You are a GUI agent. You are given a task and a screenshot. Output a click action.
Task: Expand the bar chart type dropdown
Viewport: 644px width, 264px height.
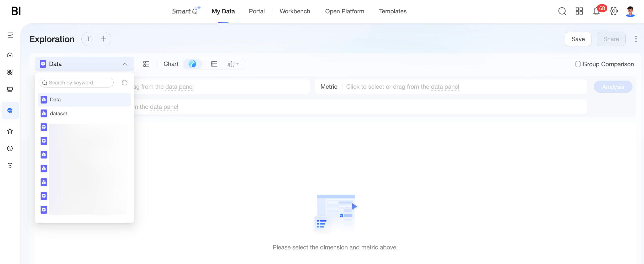point(233,64)
